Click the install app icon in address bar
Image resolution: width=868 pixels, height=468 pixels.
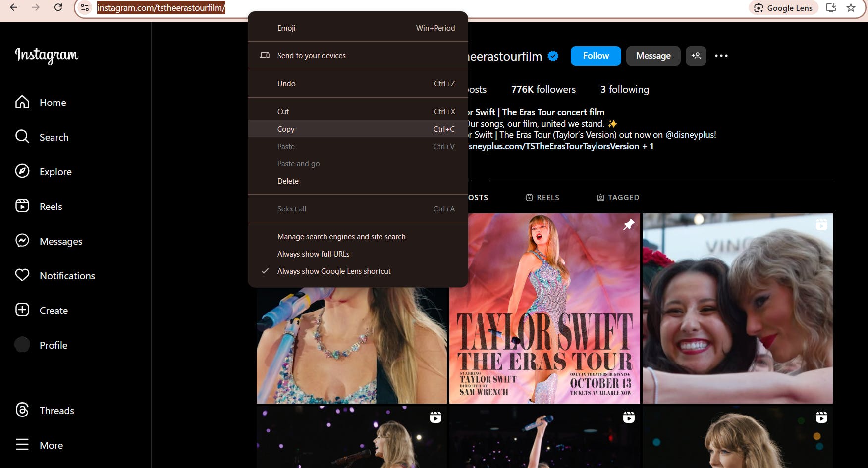[x=831, y=7]
